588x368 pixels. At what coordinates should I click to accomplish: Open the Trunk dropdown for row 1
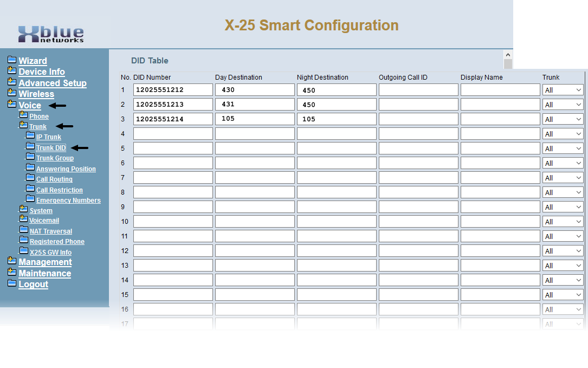click(563, 90)
